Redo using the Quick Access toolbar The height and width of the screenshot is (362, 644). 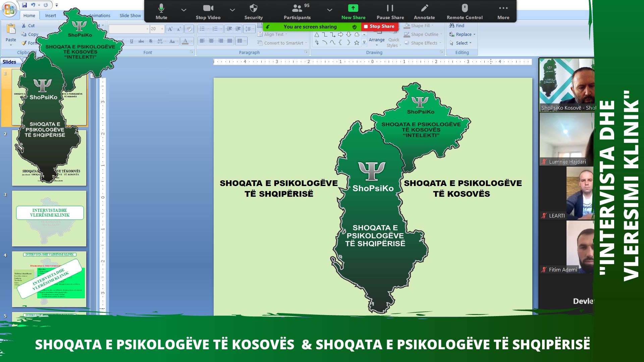46,5
